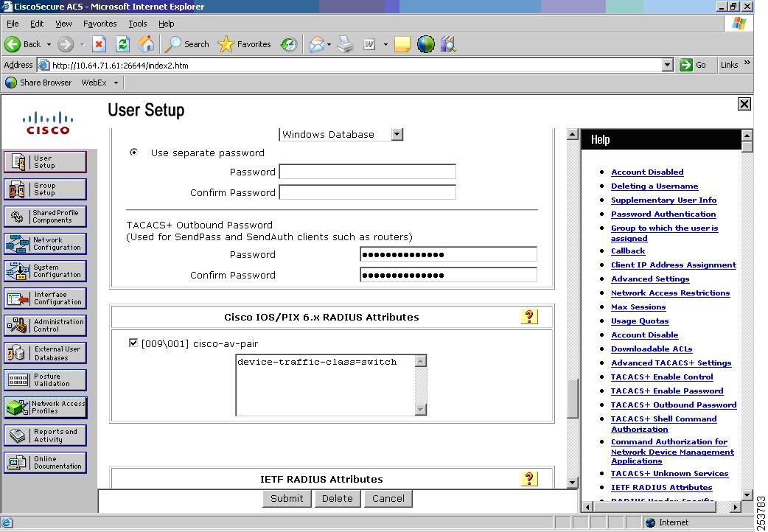This screenshot has height=532, width=768.
Task: Open the File menu
Action: [x=13, y=24]
